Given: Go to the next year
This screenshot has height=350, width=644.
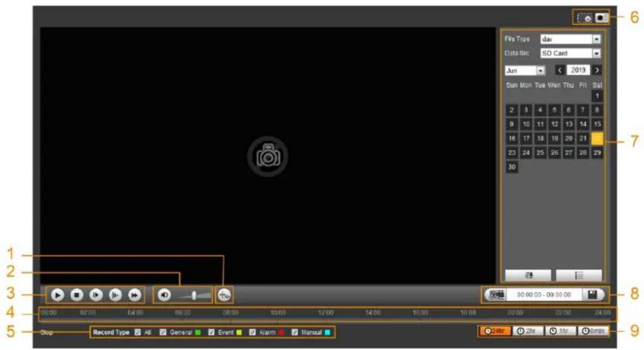Looking at the screenshot, I should 597,70.
